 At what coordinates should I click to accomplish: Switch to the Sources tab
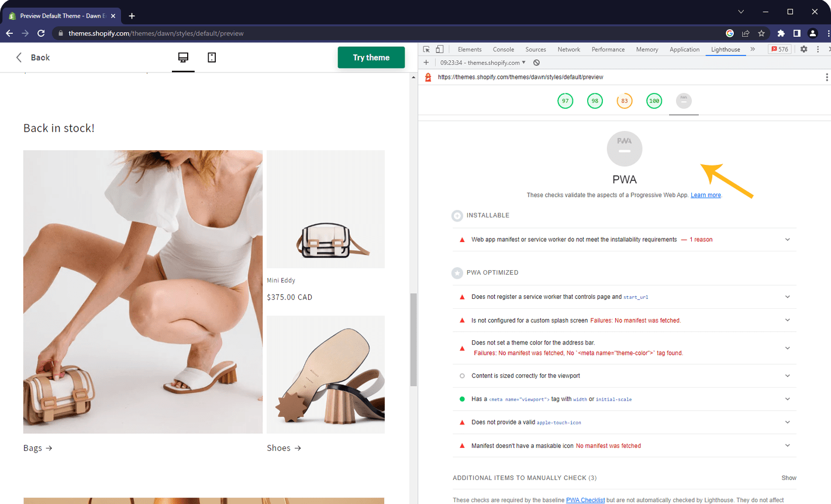(535, 50)
